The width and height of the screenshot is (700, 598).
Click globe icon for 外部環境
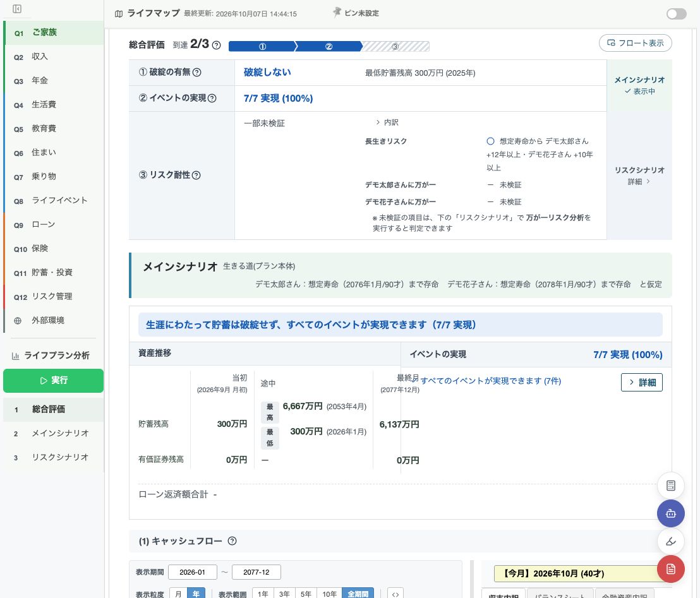pyautogui.click(x=18, y=320)
